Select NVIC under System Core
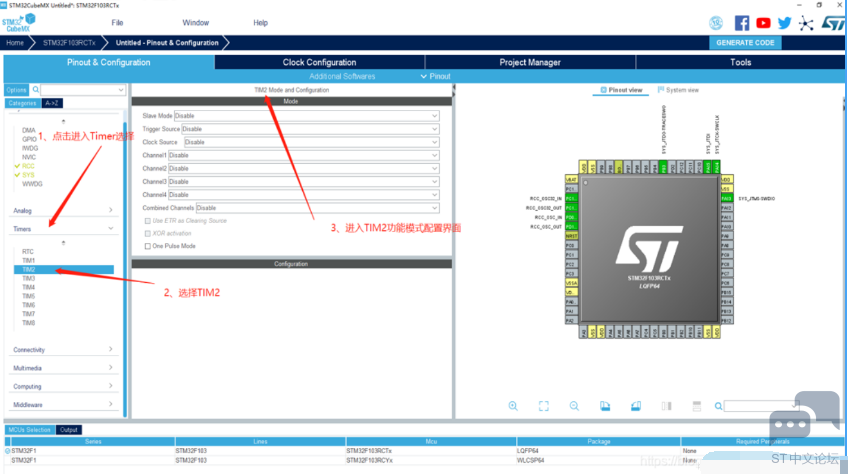This screenshot has height=474, width=848. (29, 157)
